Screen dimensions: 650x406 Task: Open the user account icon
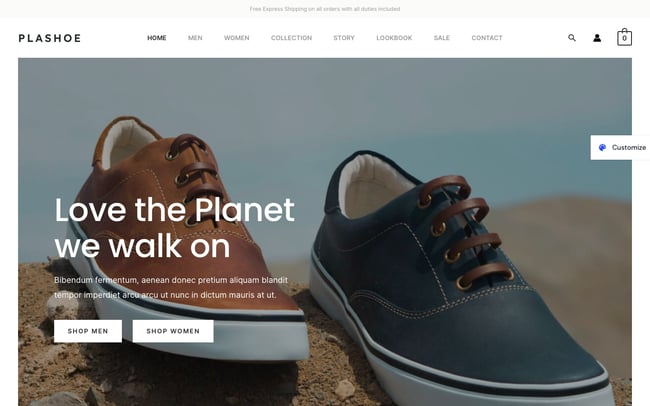point(597,38)
